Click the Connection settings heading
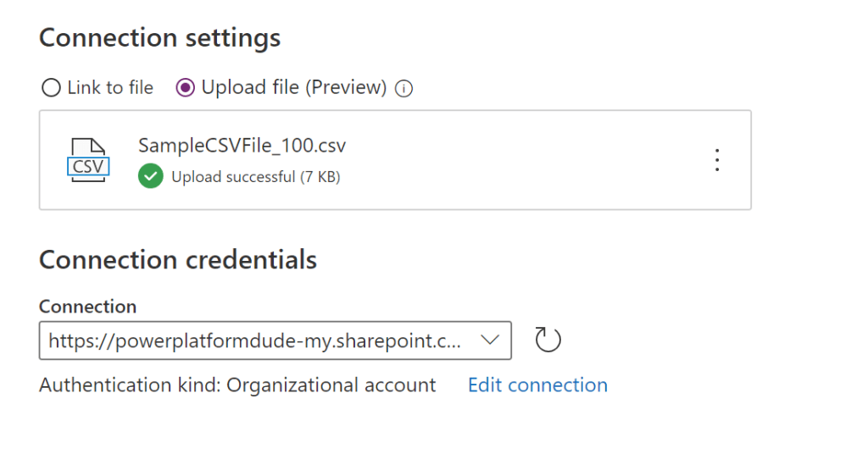The width and height of the screenshot is (868, 465). 159,38
